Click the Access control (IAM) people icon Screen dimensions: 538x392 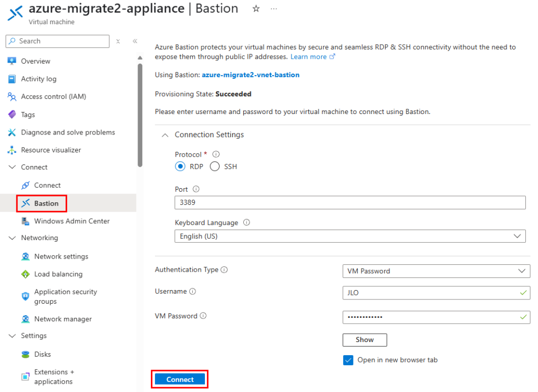pos(12,97)
